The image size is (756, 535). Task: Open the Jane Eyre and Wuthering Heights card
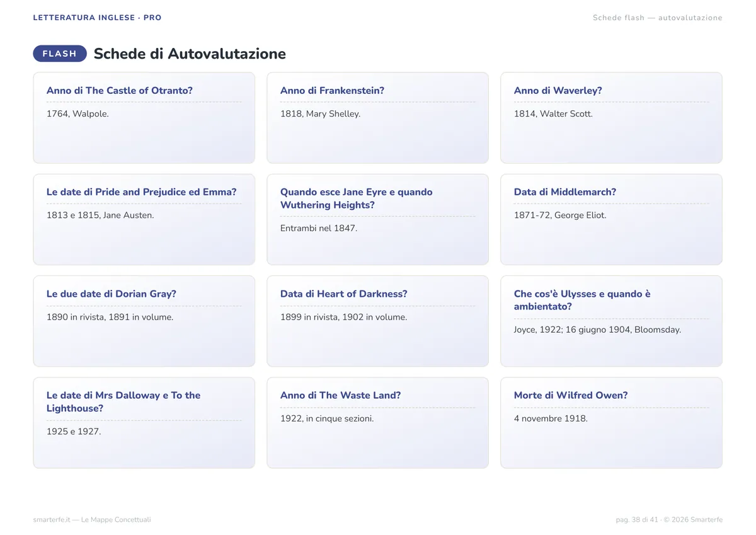(x=378, y=220)
